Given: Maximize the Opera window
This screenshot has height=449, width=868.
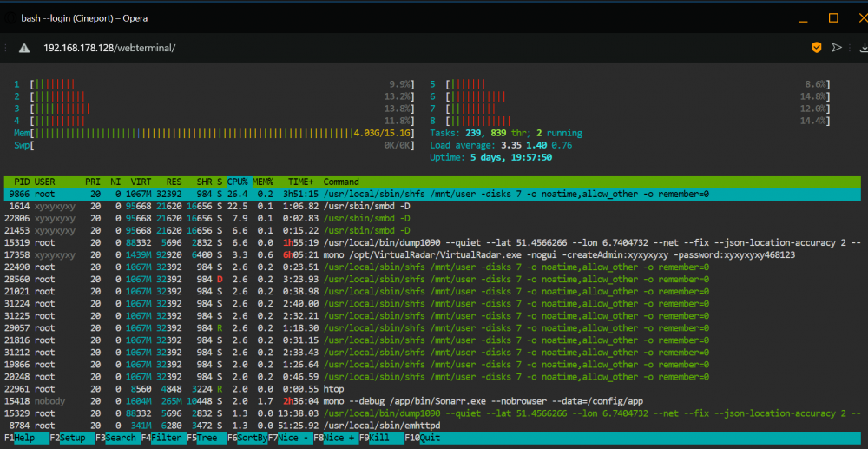Looking at the screenshot, I should click(833, 17).
